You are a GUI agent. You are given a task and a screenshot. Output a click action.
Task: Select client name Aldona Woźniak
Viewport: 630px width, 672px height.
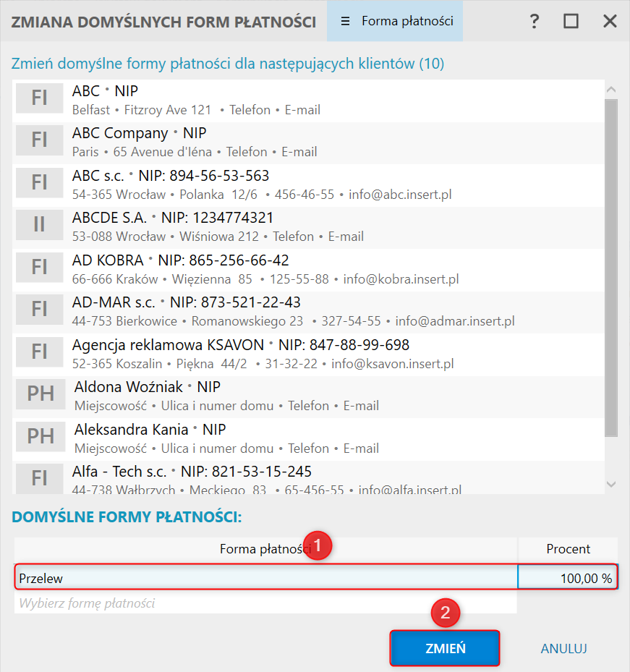(x=129, y=387)
